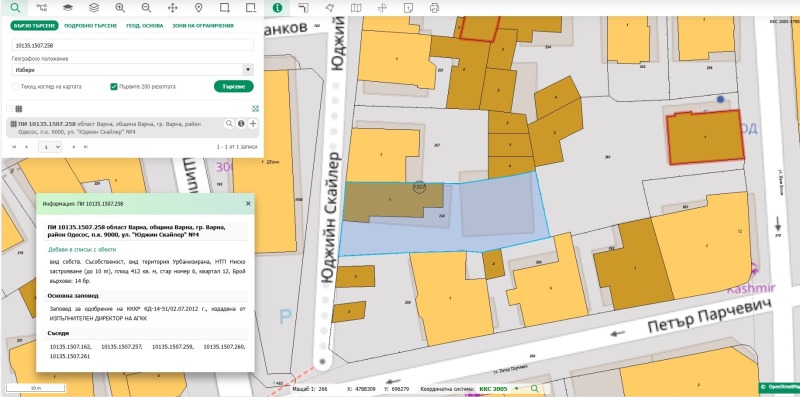Open the stacked layers panel icon

pos(93,8)
